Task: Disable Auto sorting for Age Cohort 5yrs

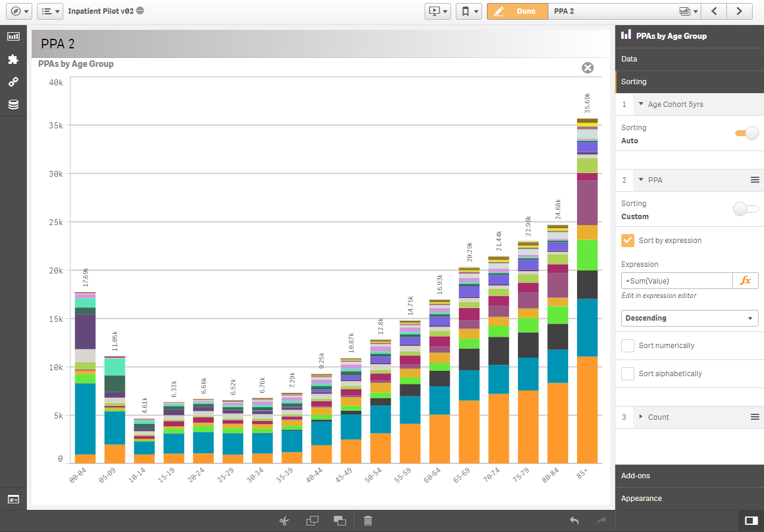Action: [x=745, y=133]
